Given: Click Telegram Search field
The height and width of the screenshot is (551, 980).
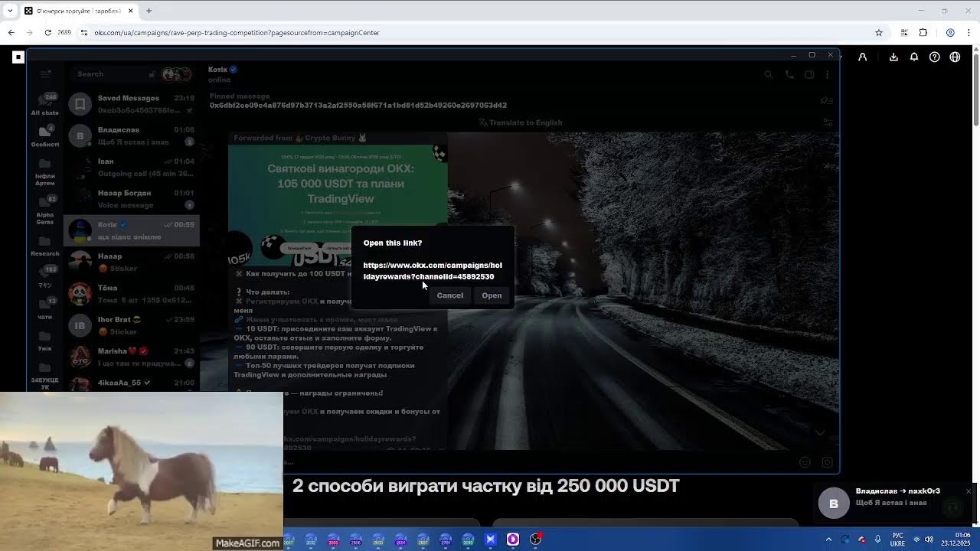Looking at the screenshot, I should click(115, 74).
